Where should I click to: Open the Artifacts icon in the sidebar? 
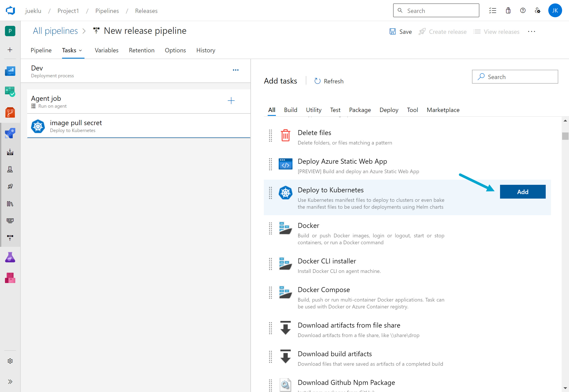tap(10, 278)
